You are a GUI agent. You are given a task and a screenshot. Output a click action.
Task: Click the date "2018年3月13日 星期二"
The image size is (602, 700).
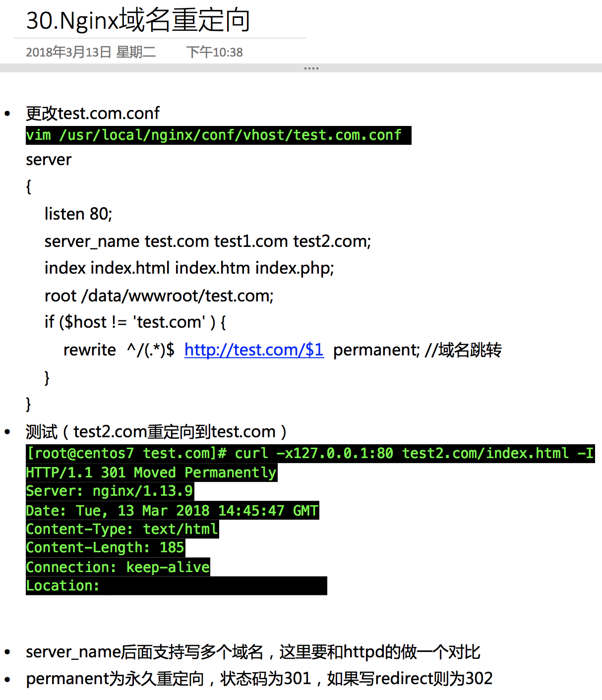click(91, 52)
